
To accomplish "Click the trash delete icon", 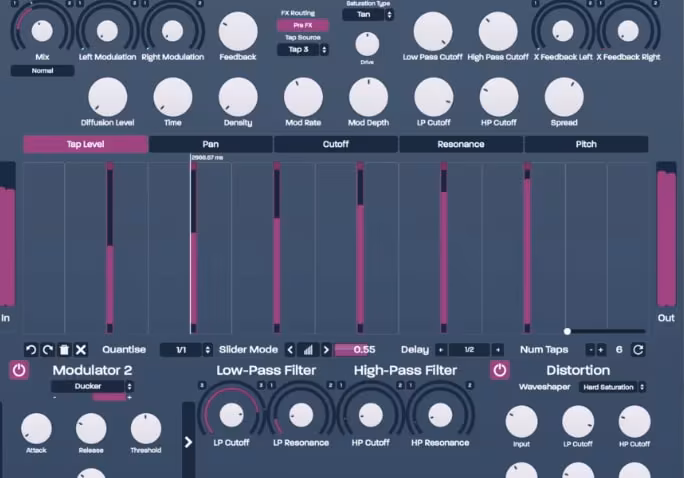I will coord(64,350).
